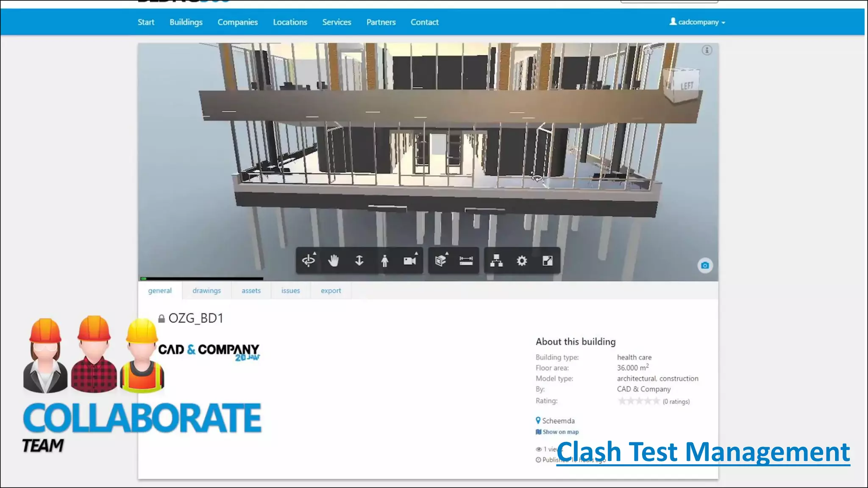Switch to the export tab
The image size is (868, 488).
click(331, 291)
